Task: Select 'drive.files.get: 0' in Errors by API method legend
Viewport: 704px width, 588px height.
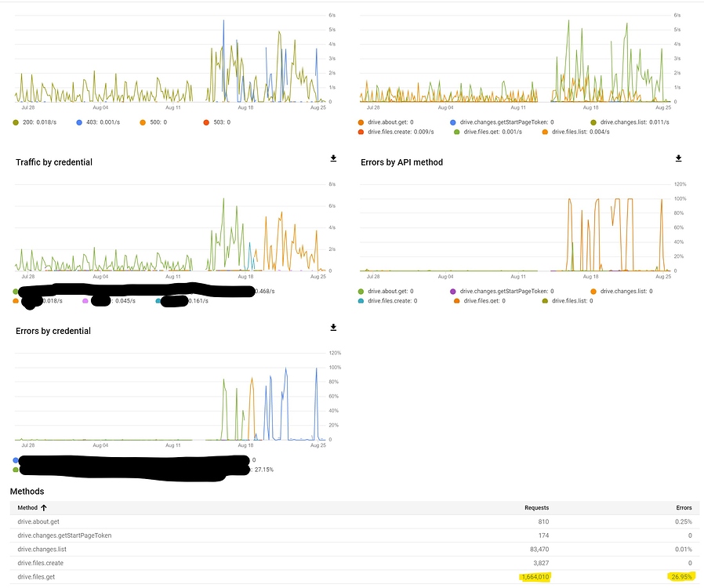Action: click(480, 301)
